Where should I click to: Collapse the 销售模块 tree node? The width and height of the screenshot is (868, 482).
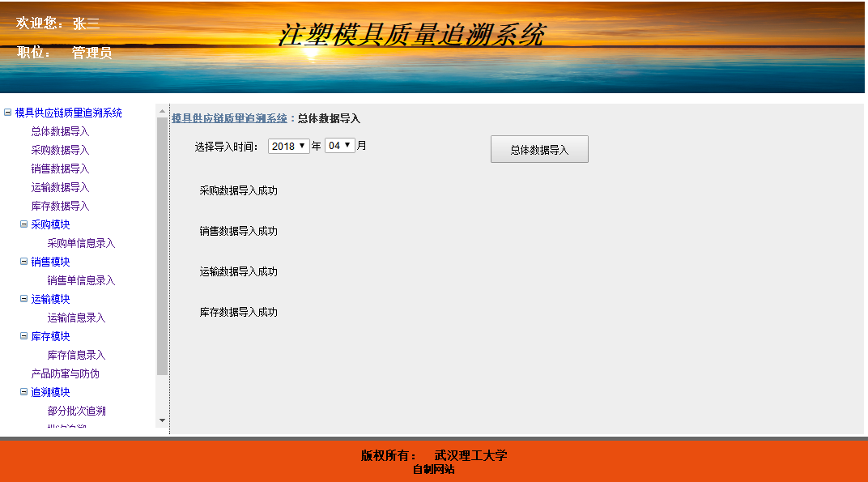coord(23,262)
